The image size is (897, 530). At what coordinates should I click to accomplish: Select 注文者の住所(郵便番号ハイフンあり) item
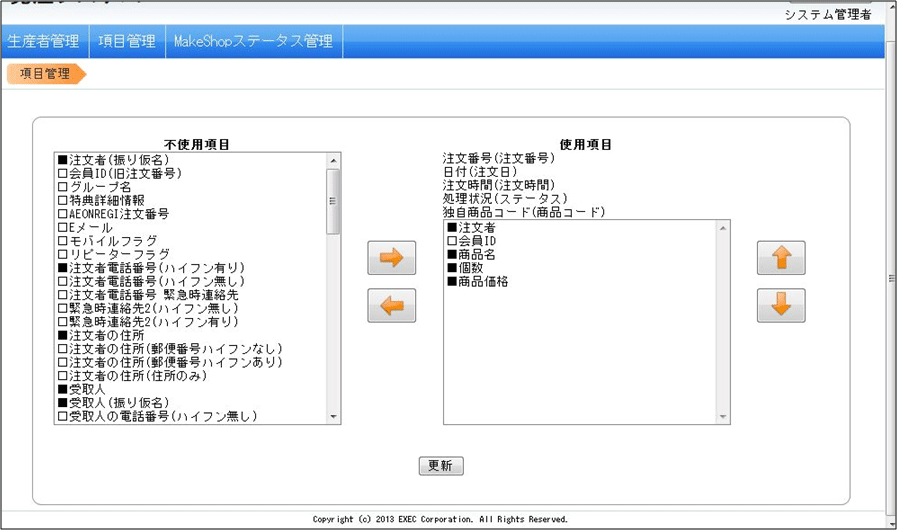(170, 362)
